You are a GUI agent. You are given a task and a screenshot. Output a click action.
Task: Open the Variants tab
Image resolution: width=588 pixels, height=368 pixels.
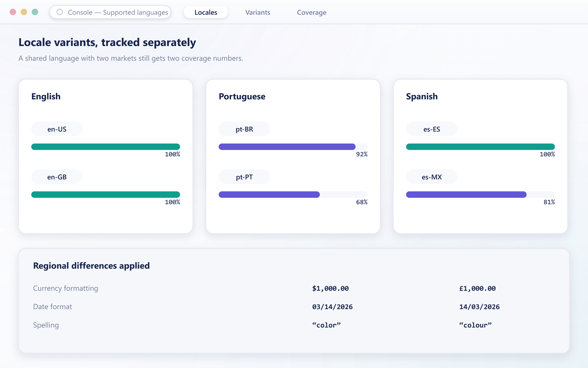(258, 12)
